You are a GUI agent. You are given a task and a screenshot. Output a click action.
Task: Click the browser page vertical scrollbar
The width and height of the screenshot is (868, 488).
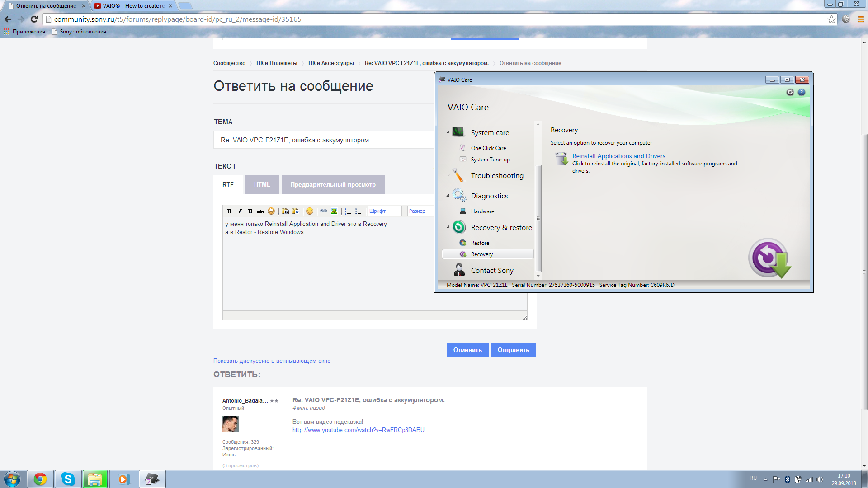click(864, 271)
